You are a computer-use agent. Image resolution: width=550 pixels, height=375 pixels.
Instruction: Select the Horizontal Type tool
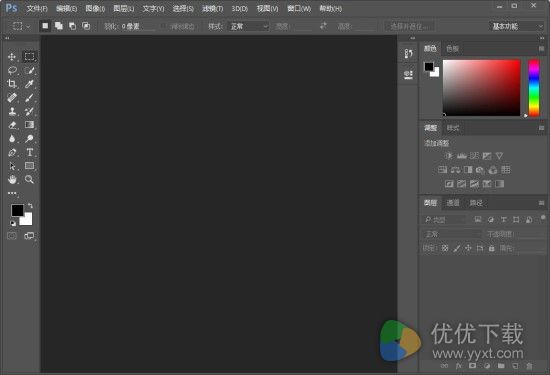(29, 152)
